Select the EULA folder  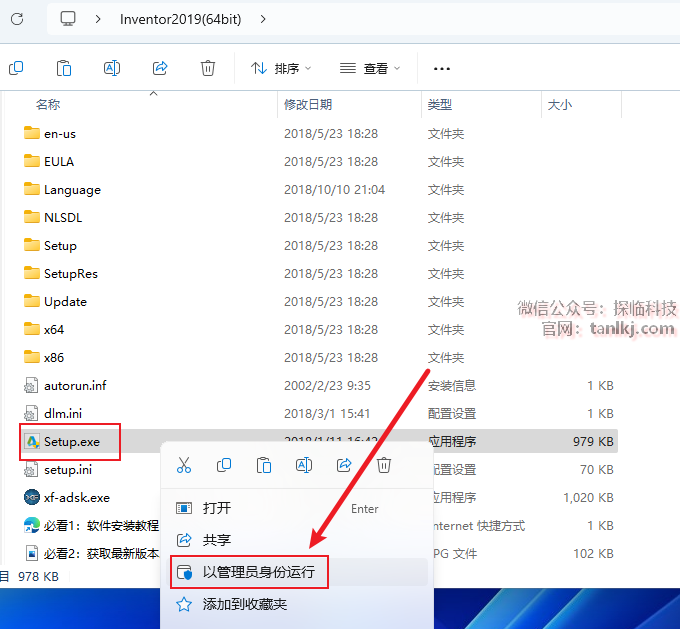pyautogui.click(x=49, y=161)
